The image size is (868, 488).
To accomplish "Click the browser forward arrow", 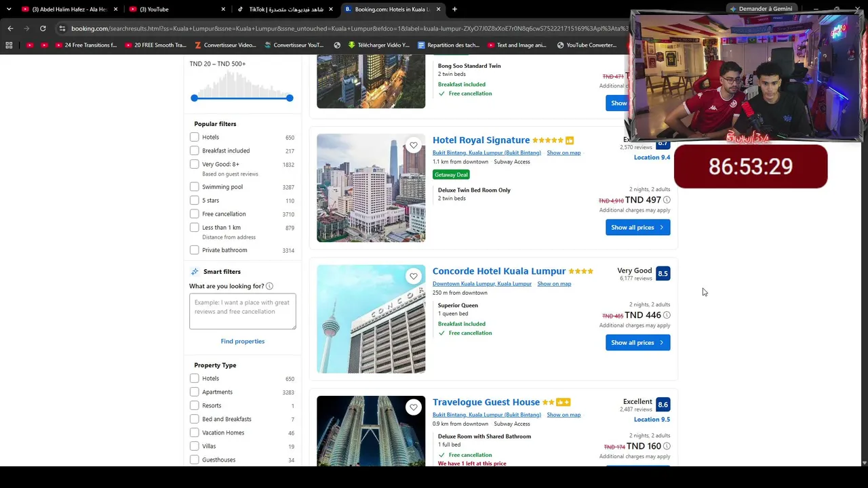I will 26,28.
